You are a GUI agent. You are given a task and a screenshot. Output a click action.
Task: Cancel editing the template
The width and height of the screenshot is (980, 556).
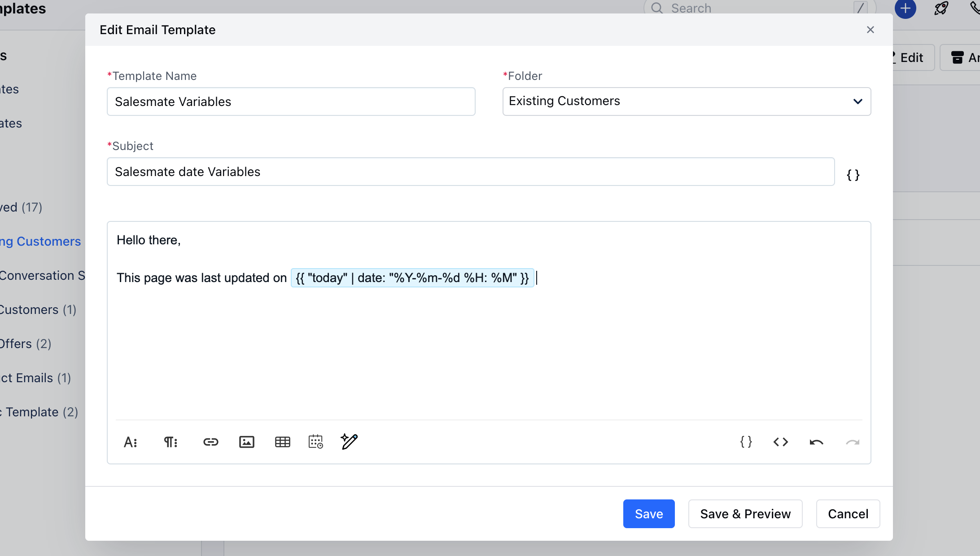[848, 514]
